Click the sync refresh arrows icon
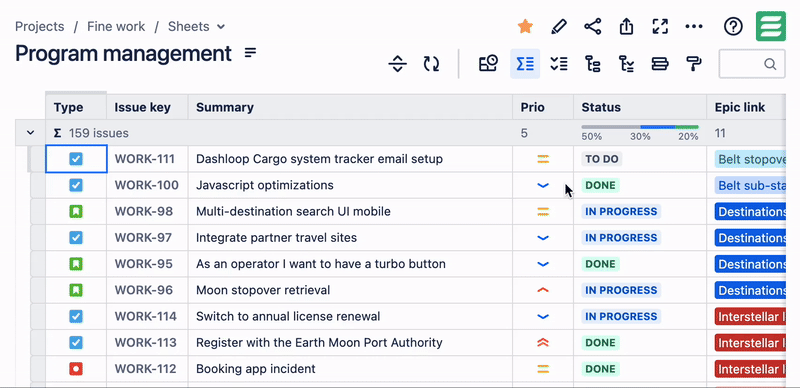 coord(431,64)
